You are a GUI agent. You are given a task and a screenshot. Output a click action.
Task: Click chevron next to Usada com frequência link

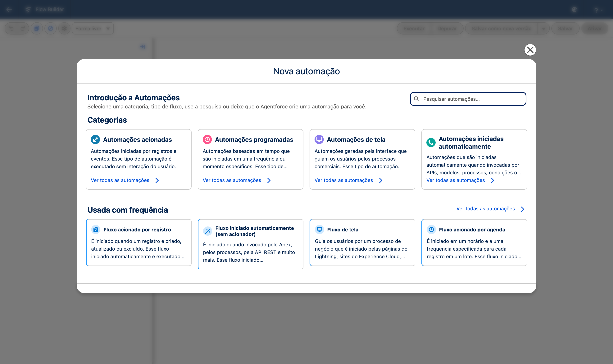coord(523,209)
